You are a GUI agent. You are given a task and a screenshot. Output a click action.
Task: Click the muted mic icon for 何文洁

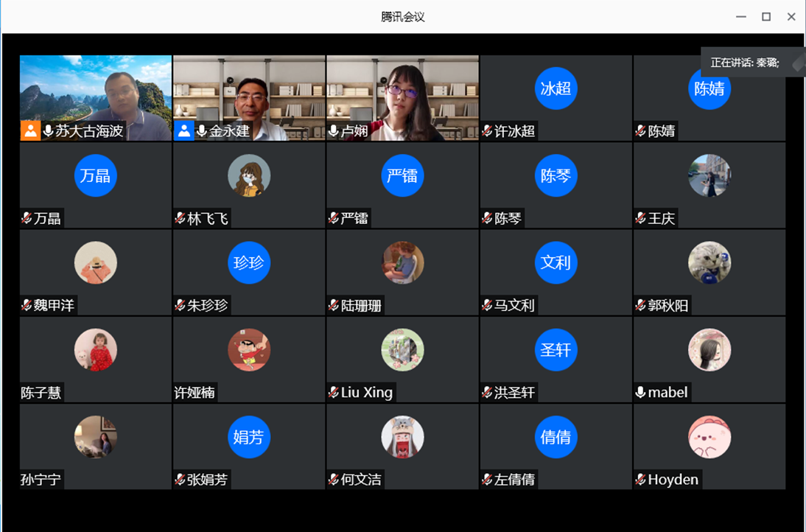pos(334,480)
